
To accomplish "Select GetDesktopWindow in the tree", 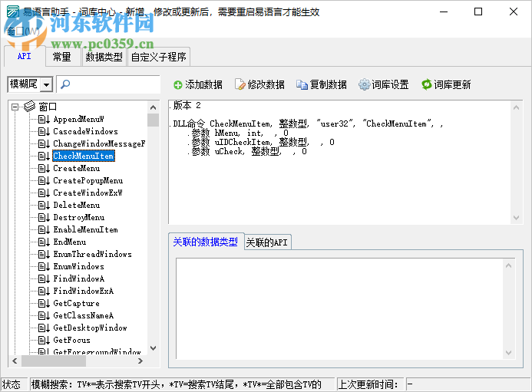I will click(x=90, y=328).
